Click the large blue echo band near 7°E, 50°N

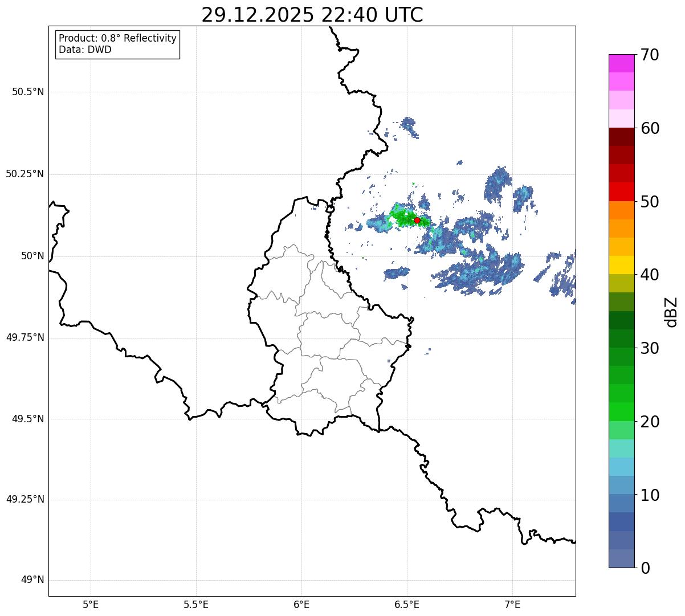tap(478, 272)
